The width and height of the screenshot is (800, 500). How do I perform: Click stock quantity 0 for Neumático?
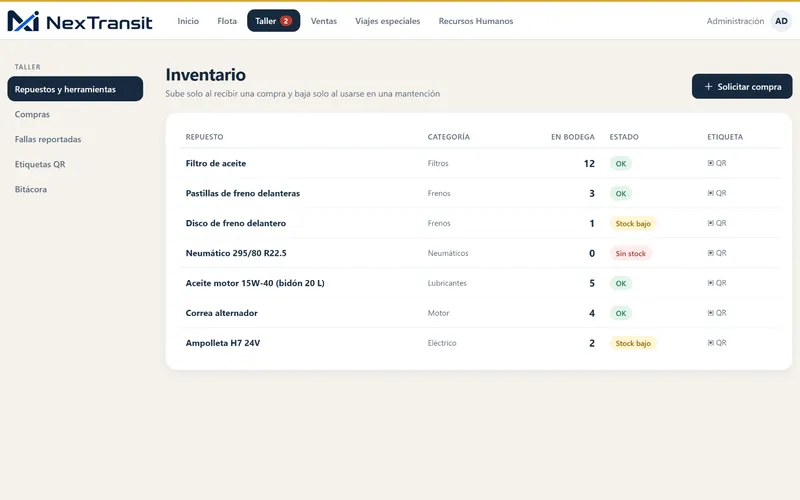(592, 253)
